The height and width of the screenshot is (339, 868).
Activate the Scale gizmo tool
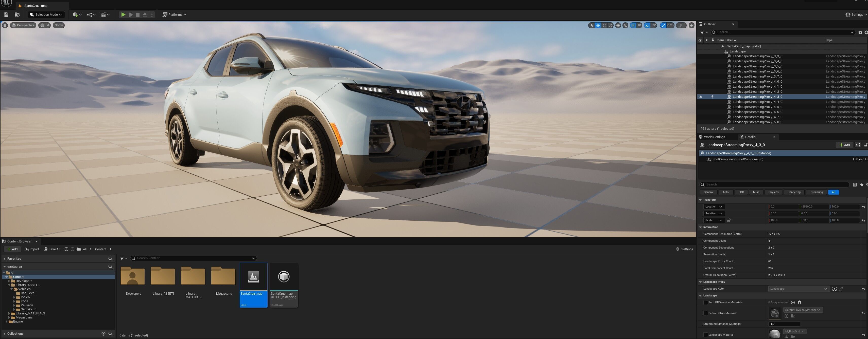pos(610,25)
